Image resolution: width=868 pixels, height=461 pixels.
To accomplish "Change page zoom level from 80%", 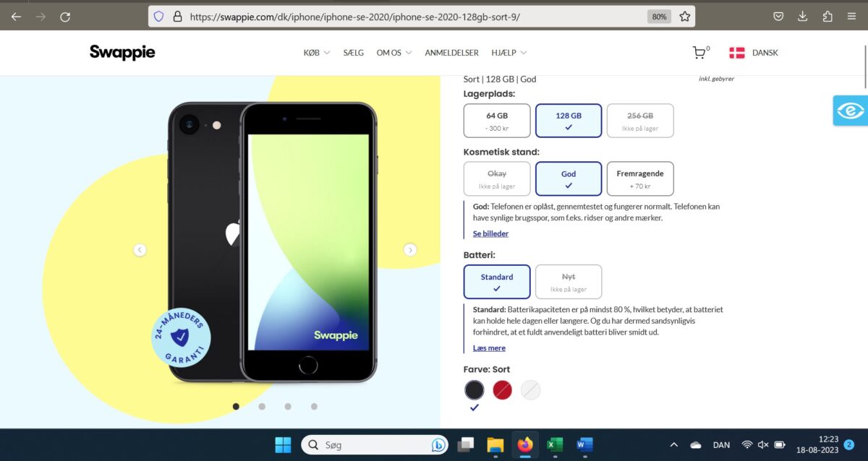I will 659,16.
